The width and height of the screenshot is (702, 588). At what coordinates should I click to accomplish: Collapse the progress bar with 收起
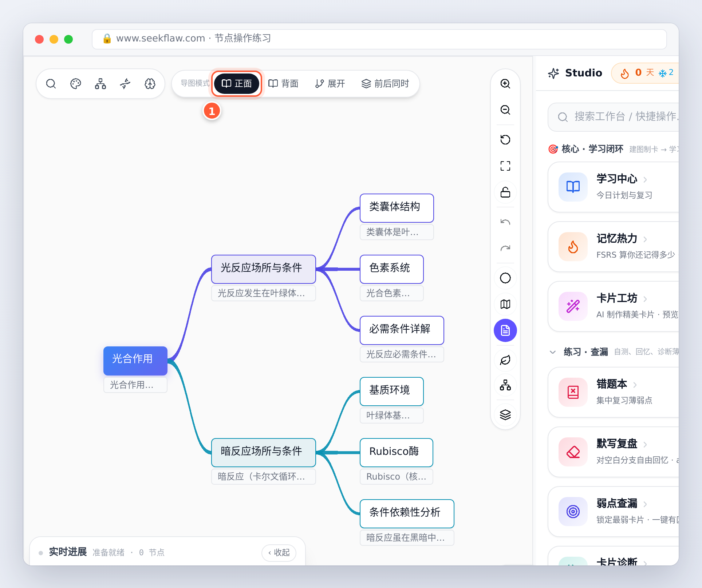[x=279, y=553]
